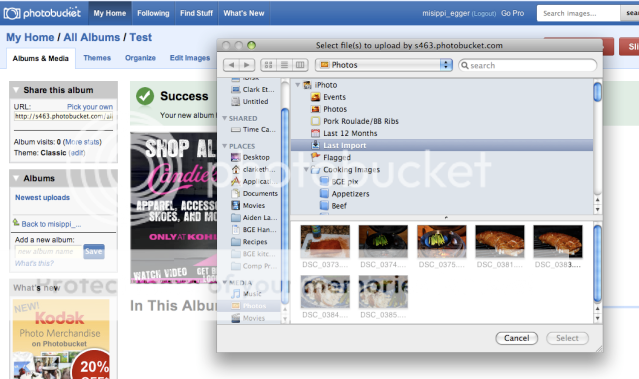The image size is (639, 379).
Task: Click the back navigation arrow in file dialog
Action: [231, 65]
